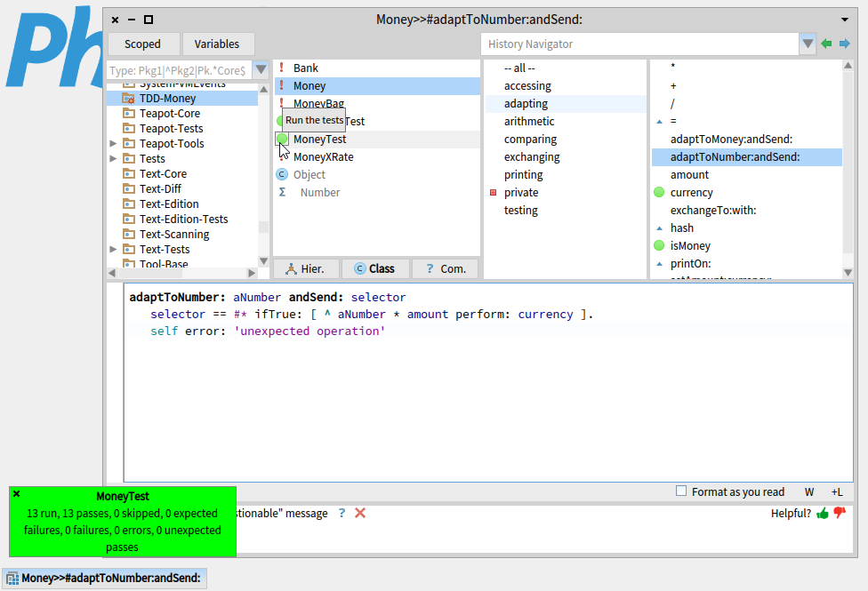Click the red exclamation icon beside Money class
The height and width of the screenshot is (591, 868).
[282, 85]
